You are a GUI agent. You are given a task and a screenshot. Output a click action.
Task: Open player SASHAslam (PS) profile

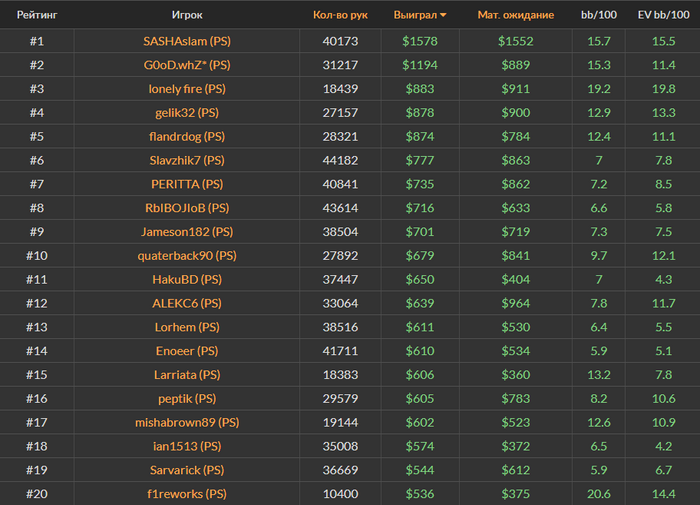click(187, 41)
